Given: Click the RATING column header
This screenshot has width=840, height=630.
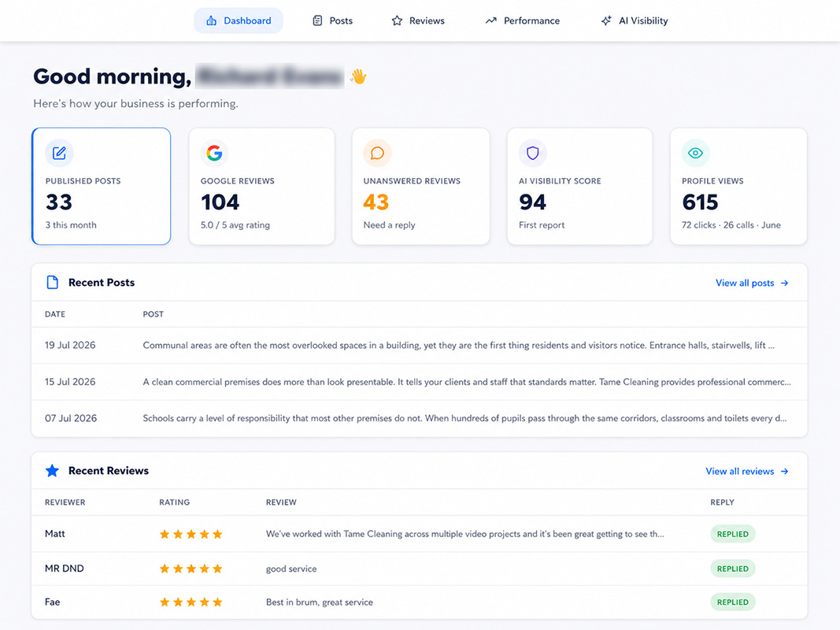Looking at the screenshot, I should click(174, 502).
